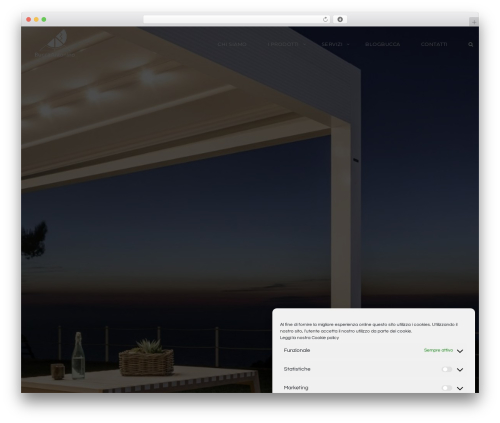Click the Marketing category label
500x423 pixels.
coord(296,388)
